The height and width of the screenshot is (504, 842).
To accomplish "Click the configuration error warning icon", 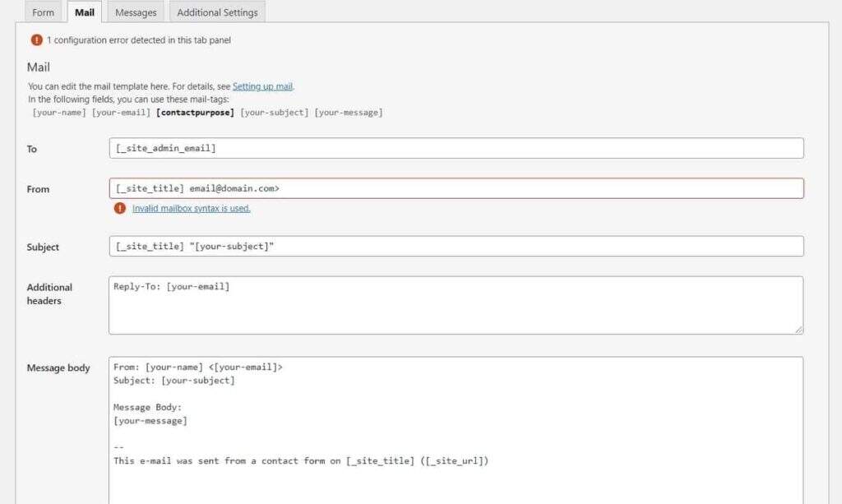I will pos(37,39).
